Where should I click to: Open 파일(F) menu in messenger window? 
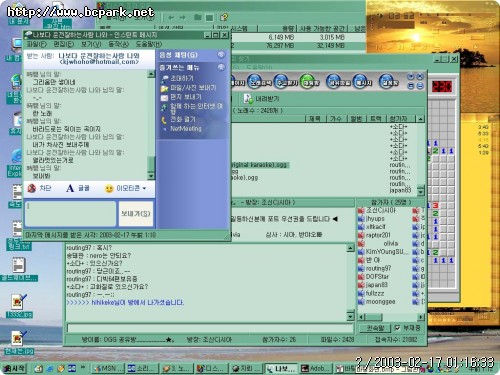(37, 44)
